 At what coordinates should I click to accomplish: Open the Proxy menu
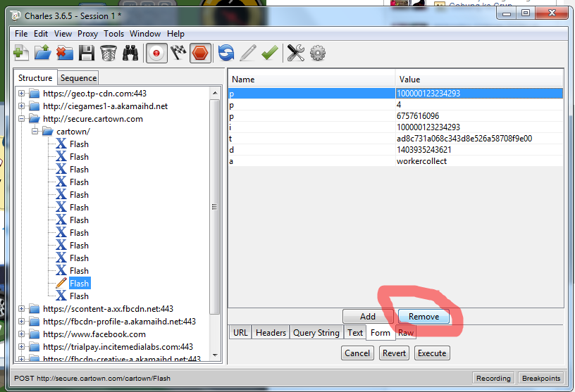pos(87,34)
